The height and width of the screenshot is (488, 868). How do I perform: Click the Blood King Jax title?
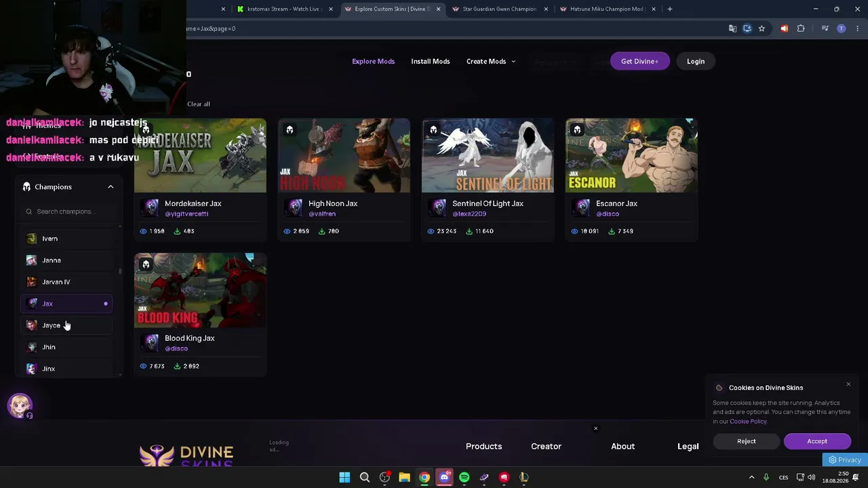(190, 338)
